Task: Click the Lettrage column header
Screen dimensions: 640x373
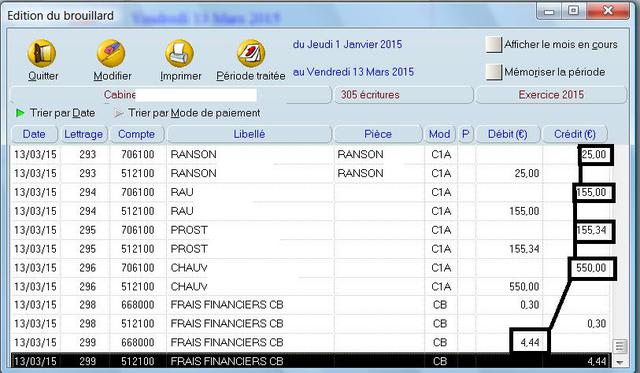Action: pos(84,134)
